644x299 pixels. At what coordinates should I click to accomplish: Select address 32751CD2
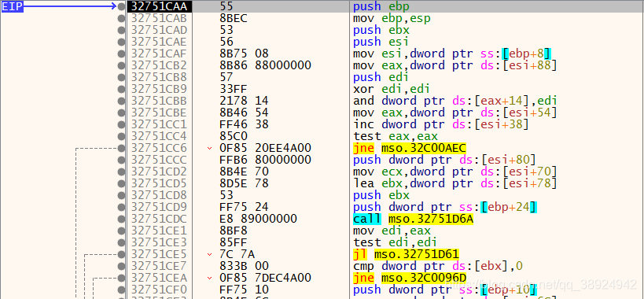click(159, 172)
